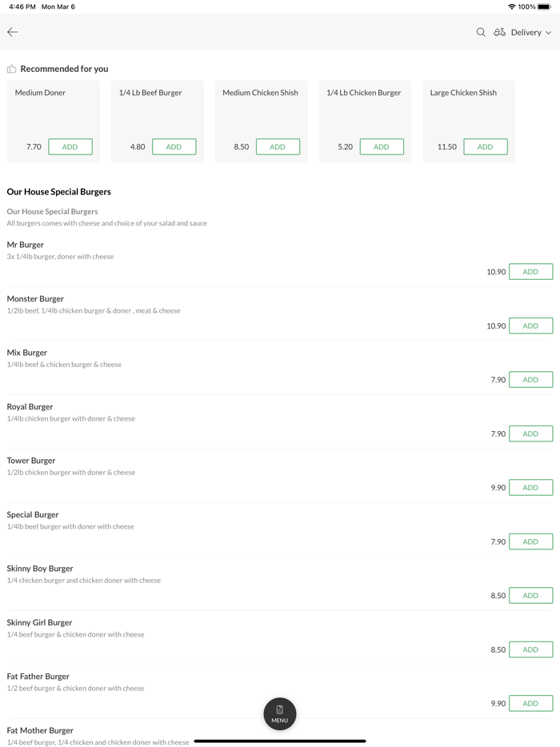Image resolution: width=560 pixels, height=747 pixels.
Task: Add 1/4 Lb Beef Burger
Action: click(x=174, y=146)
